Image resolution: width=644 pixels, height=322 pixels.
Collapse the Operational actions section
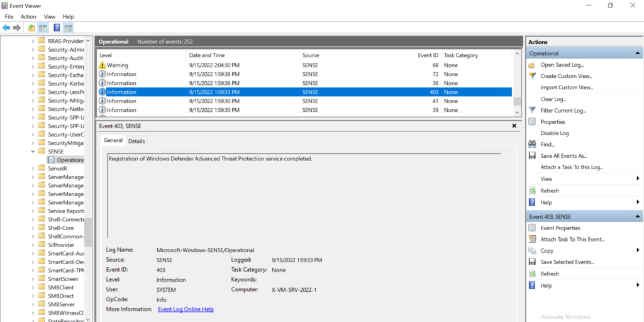637,53
